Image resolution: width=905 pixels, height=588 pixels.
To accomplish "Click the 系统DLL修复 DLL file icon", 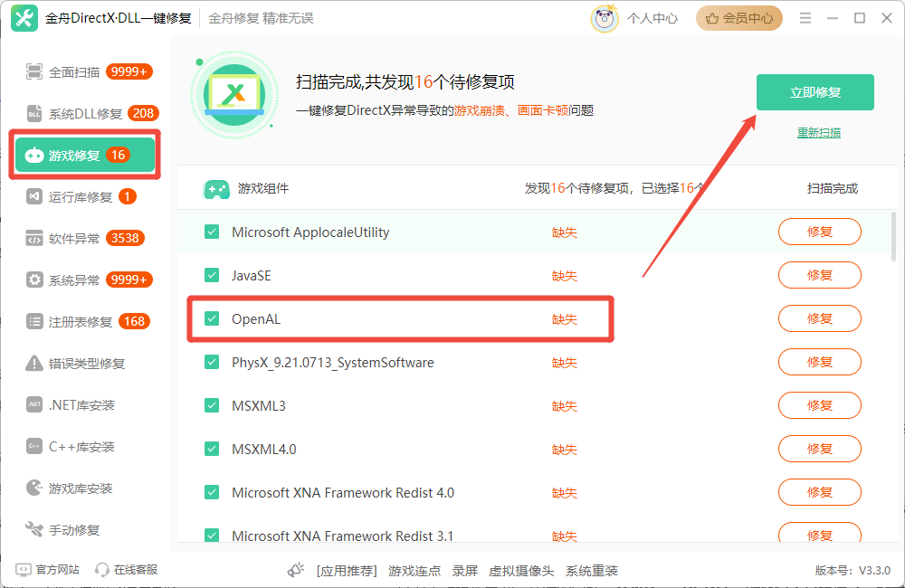I will [x=34, y=113].
